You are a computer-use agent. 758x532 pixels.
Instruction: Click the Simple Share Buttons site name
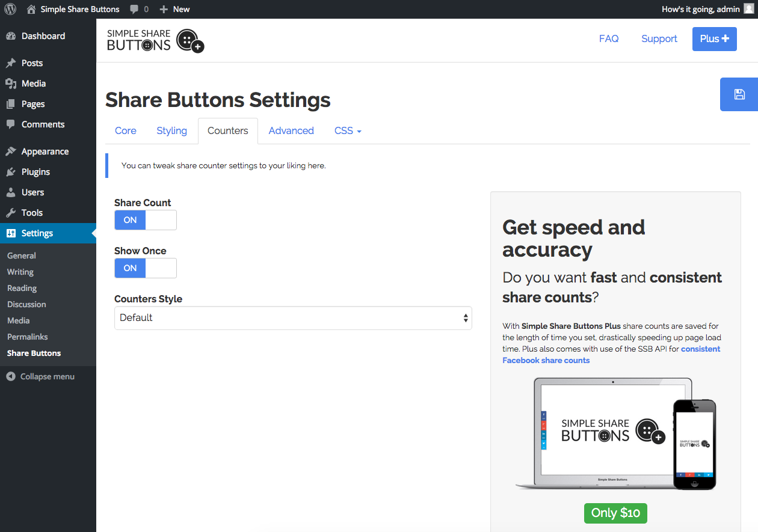click(80, 9)
